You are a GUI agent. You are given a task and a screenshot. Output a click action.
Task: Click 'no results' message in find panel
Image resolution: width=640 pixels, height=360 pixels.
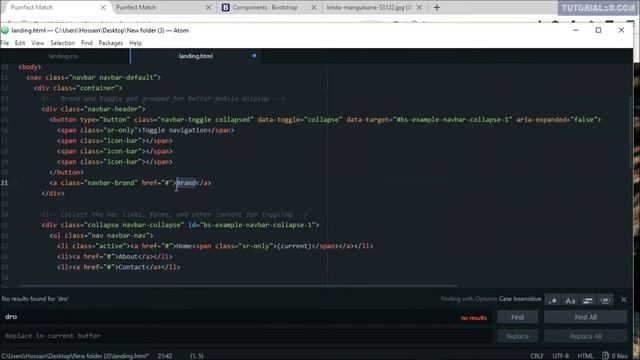pyautogui.click(x=473, y=318)
